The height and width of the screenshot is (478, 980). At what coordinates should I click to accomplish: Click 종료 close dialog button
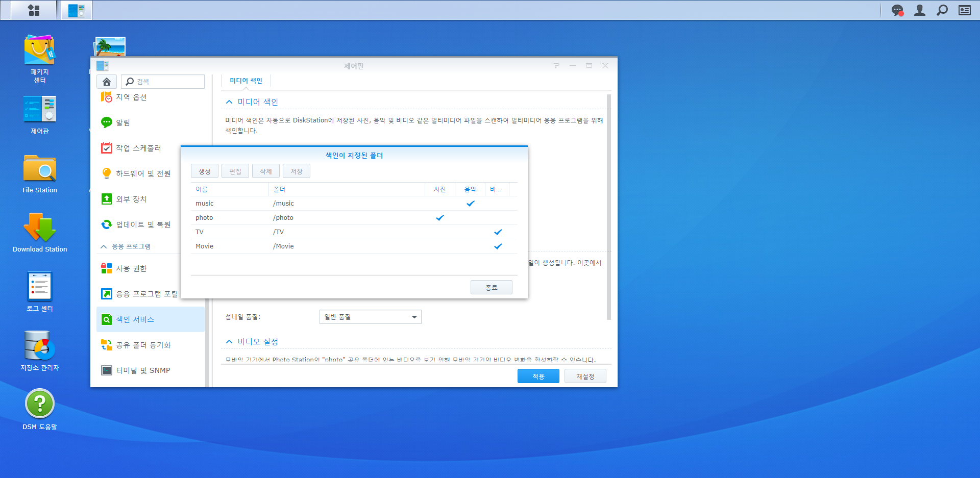tap(491, 288)
